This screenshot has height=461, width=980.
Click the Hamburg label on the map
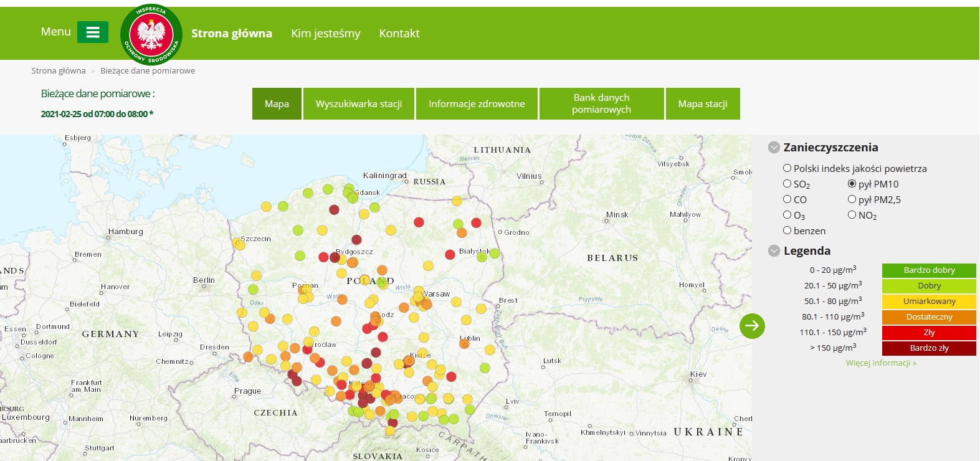125,232
